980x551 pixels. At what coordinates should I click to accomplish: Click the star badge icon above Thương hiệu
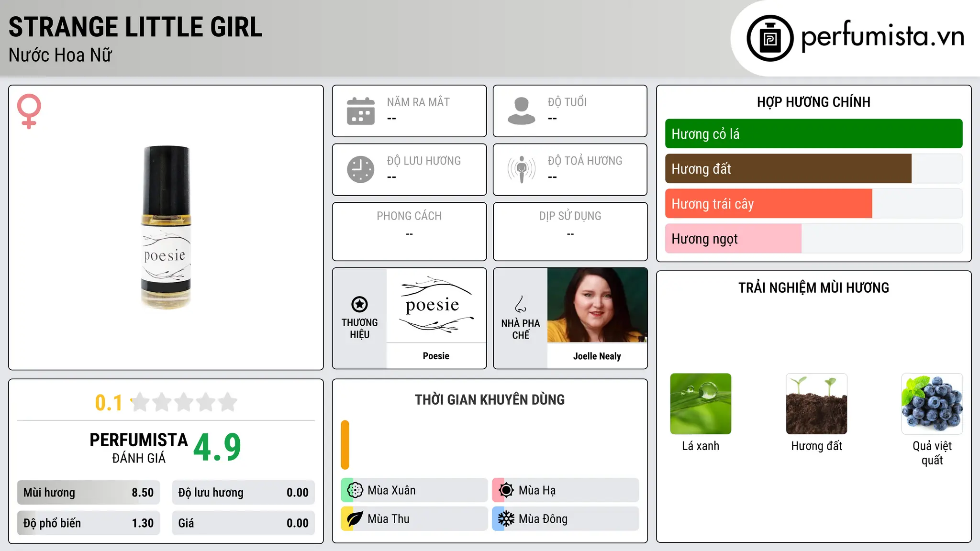point(359,304)
